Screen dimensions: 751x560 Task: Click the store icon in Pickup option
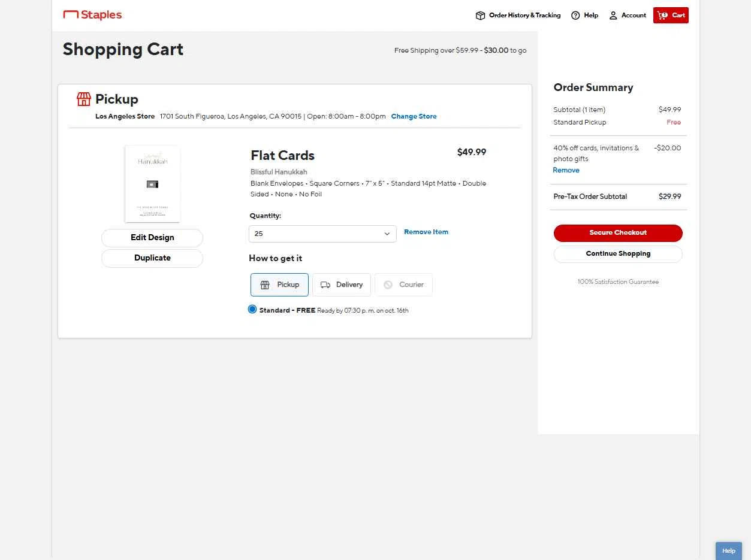pyautogui.click(x=265, y=285)
